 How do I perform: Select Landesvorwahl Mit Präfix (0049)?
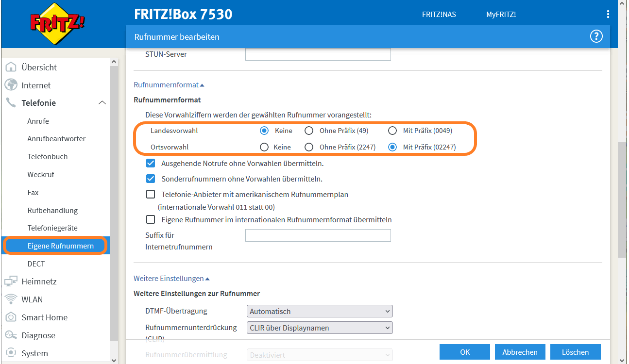point(392,131)
